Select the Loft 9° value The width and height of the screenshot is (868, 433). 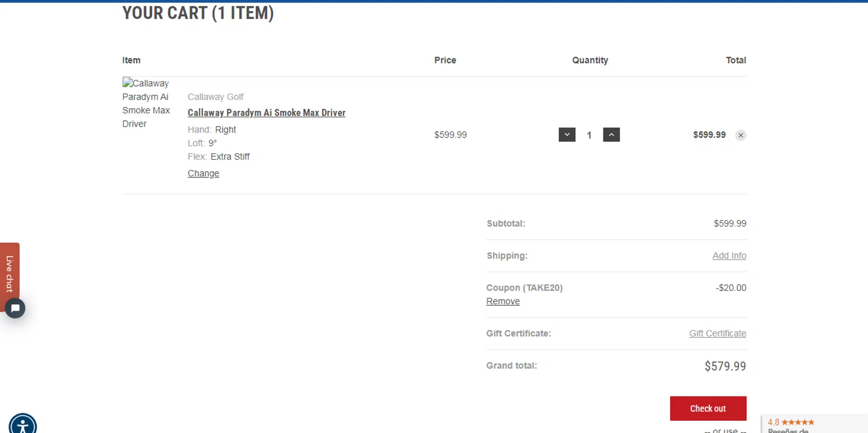(x=212, y=143)
